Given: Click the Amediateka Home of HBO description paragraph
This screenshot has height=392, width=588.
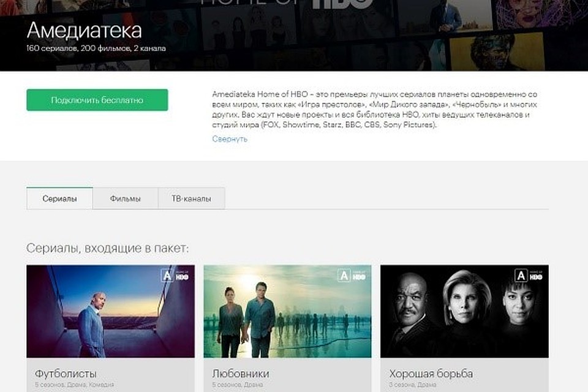Looking at the screenshot, I should pyautogui.click(x=375, y=110).
